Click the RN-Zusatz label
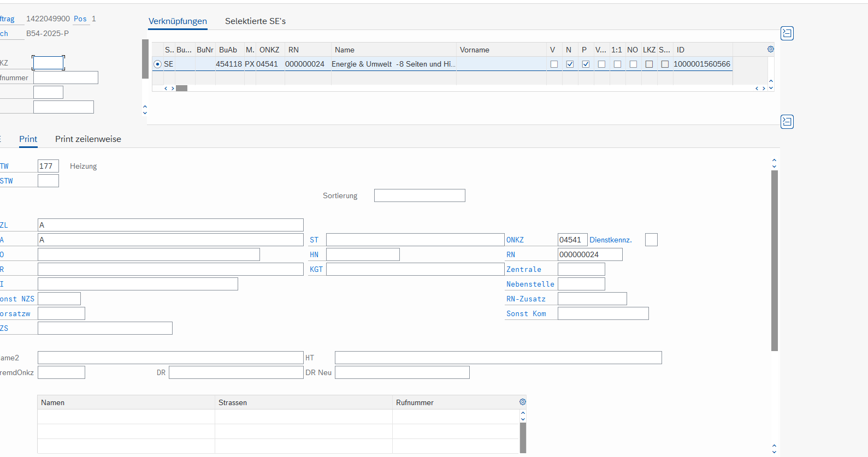This screenshot has width=868, height=457. point(526,299)
